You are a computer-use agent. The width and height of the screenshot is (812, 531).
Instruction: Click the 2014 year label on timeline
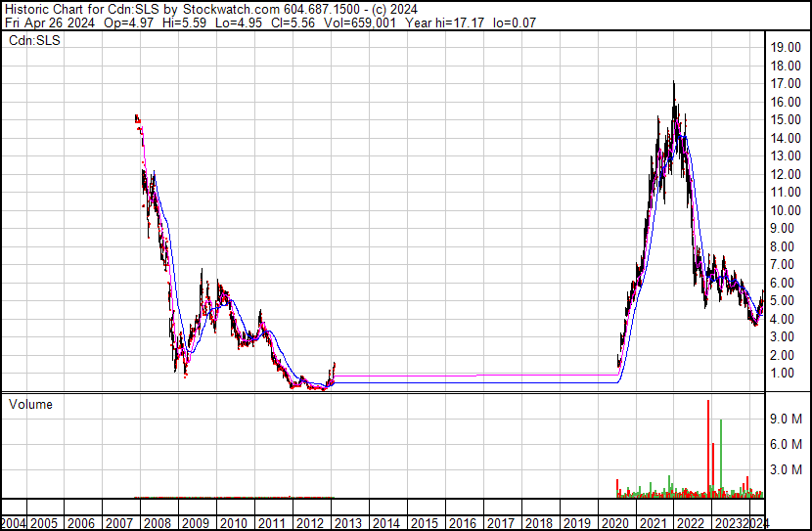[x=386, y=523]
